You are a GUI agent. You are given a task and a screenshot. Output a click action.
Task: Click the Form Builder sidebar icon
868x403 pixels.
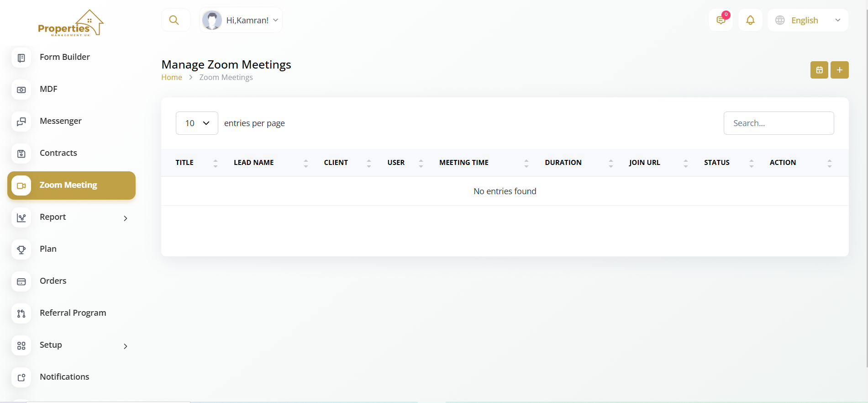(x=21, y=58)
